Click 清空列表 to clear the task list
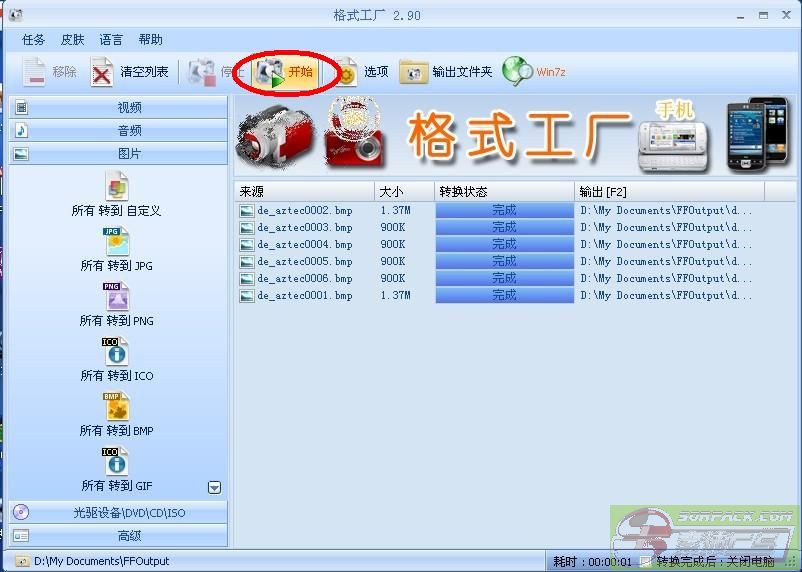 pos(130,72)
